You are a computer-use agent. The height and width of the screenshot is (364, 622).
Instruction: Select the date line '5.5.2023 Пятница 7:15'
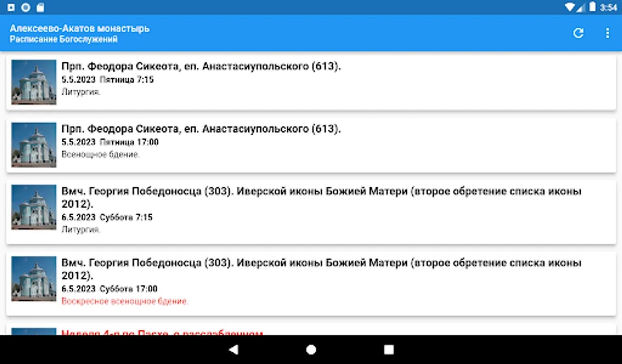[x=108, y=80]
